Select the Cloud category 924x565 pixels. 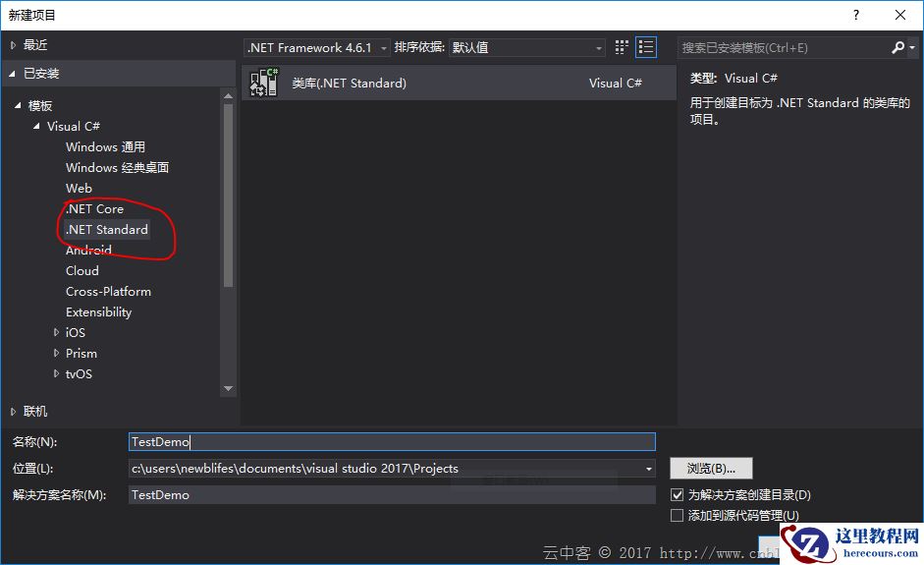pyautogui.click(x=82, y=270)
